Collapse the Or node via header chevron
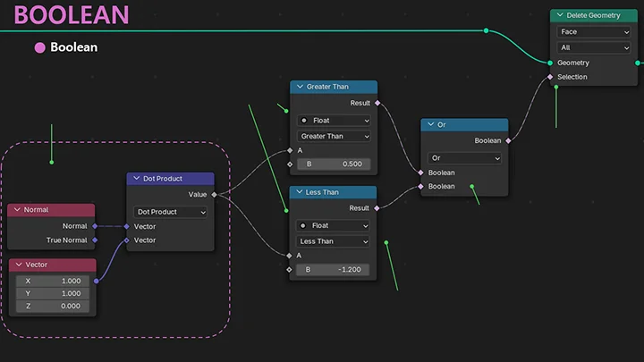This screenshot has width=644, height=362. [x=429, y=125]
